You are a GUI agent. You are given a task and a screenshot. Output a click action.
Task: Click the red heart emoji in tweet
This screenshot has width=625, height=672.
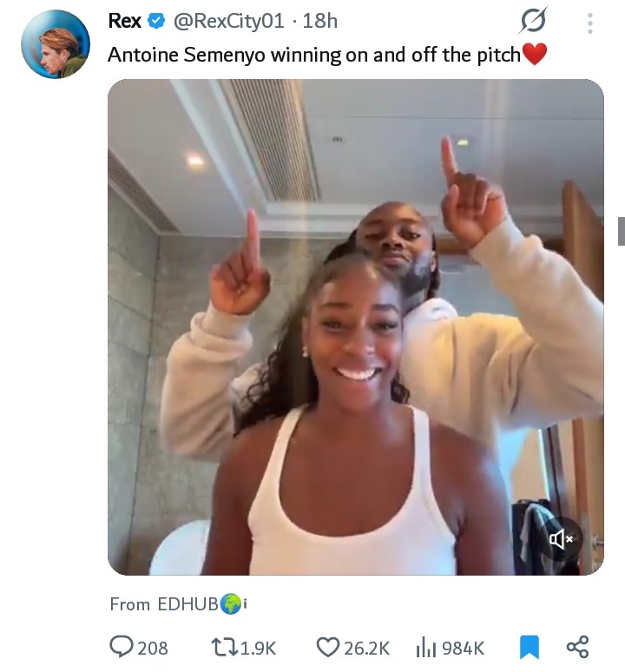pos(535,55)
